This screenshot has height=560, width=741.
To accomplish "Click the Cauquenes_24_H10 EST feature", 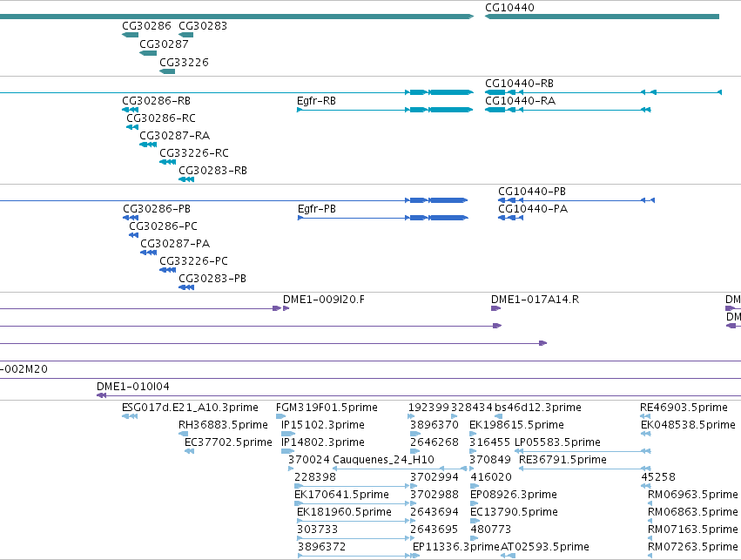I will coord(400,469).
